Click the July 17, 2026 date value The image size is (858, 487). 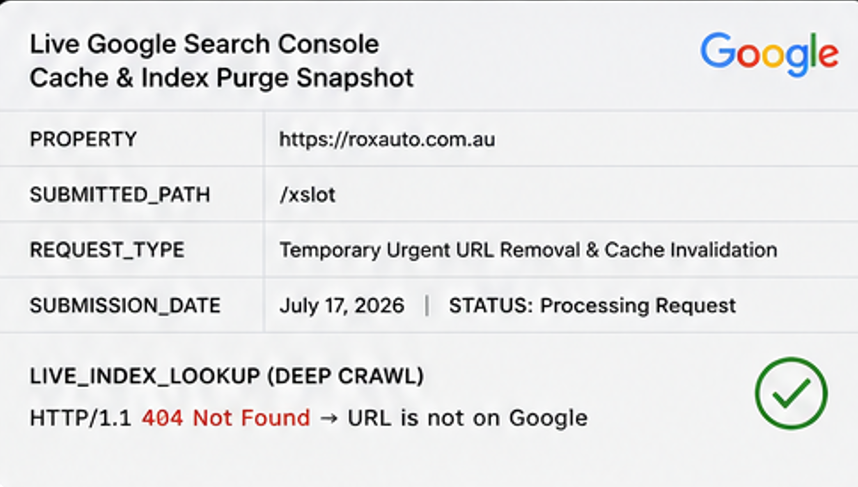(x=342, y=305)
